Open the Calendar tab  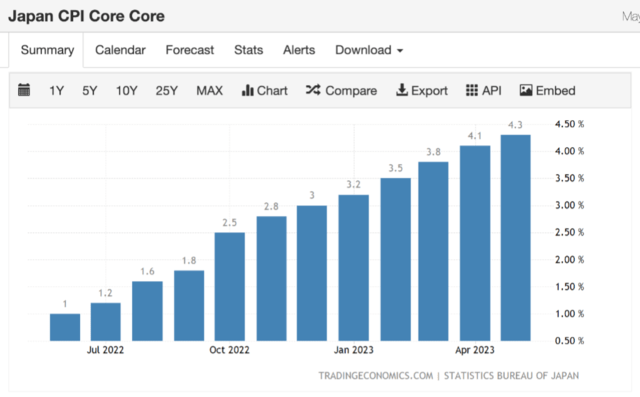click(120, 50)
